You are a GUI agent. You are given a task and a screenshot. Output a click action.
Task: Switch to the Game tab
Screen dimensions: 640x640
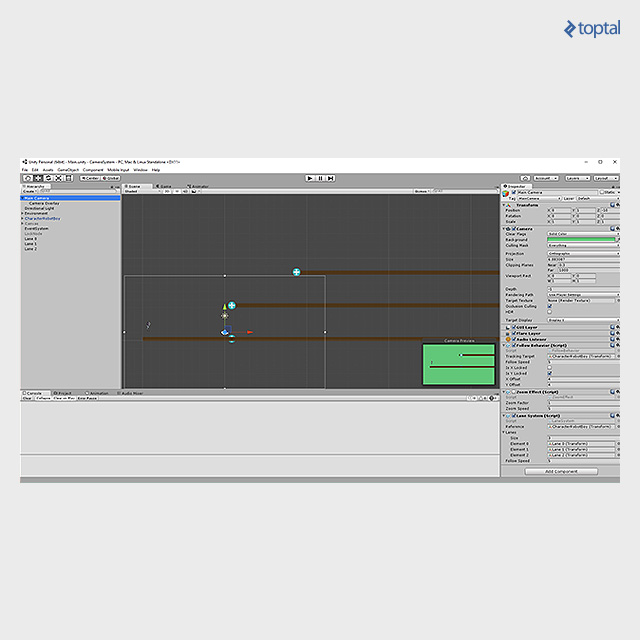pyautogui.click(x=165, y=186)
